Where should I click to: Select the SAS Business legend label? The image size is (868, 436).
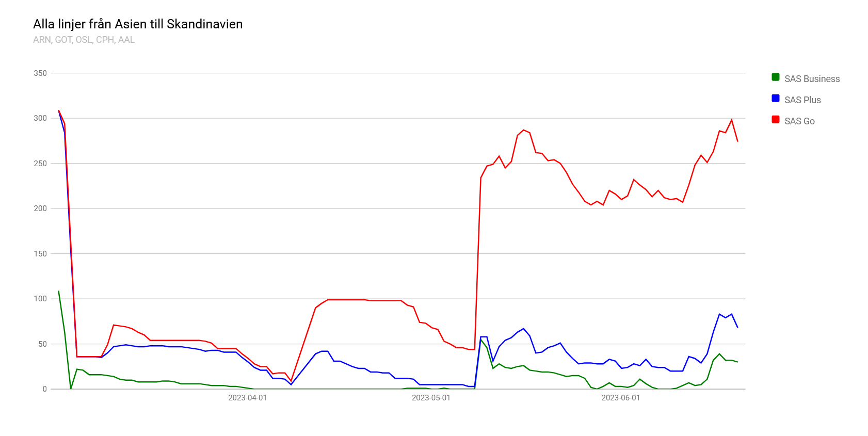tap(812, 79)
